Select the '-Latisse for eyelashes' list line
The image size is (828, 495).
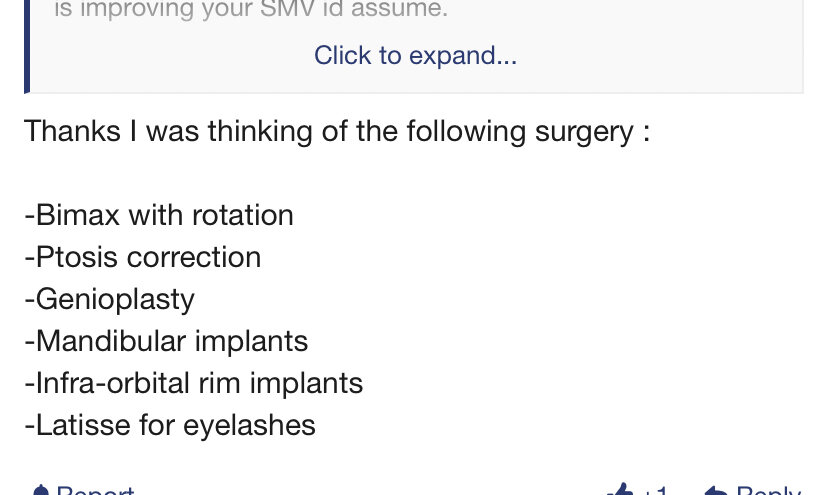pyautogui.click(x=170, y=425)
